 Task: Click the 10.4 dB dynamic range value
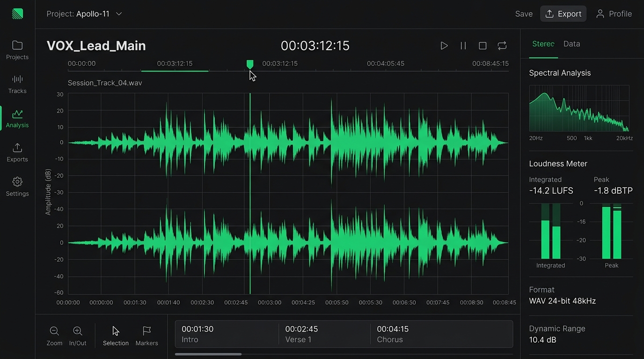tap(542, 340)
